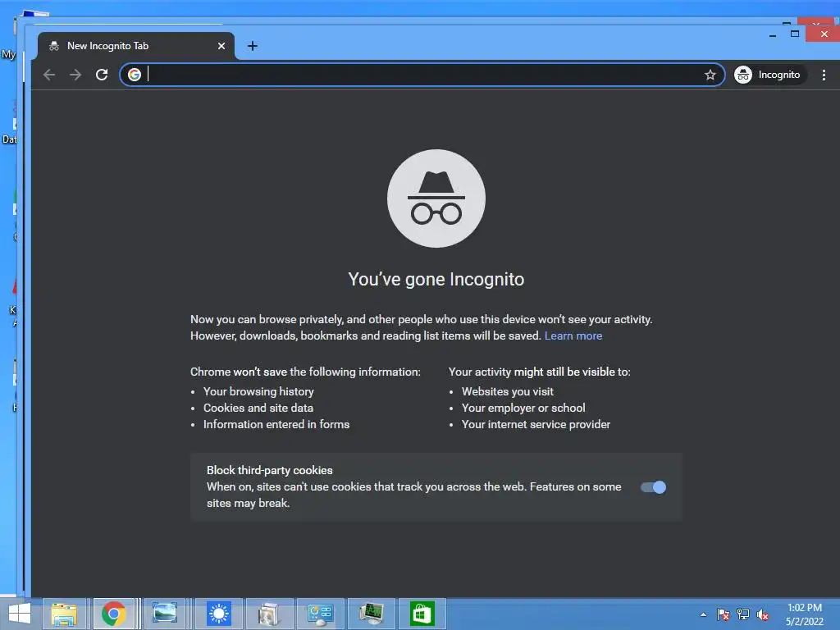Viewport: 840px width, 630px height.
Task: Open the Incognito profile indicator
Action: point(769,75)
